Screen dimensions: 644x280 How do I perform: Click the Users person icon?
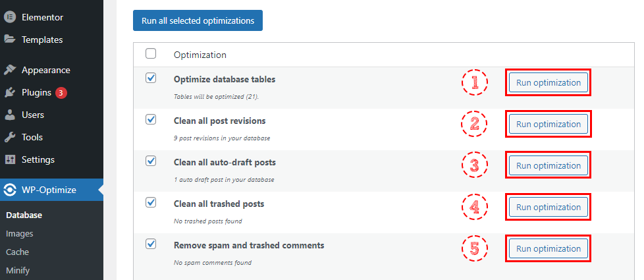(9, 115)
